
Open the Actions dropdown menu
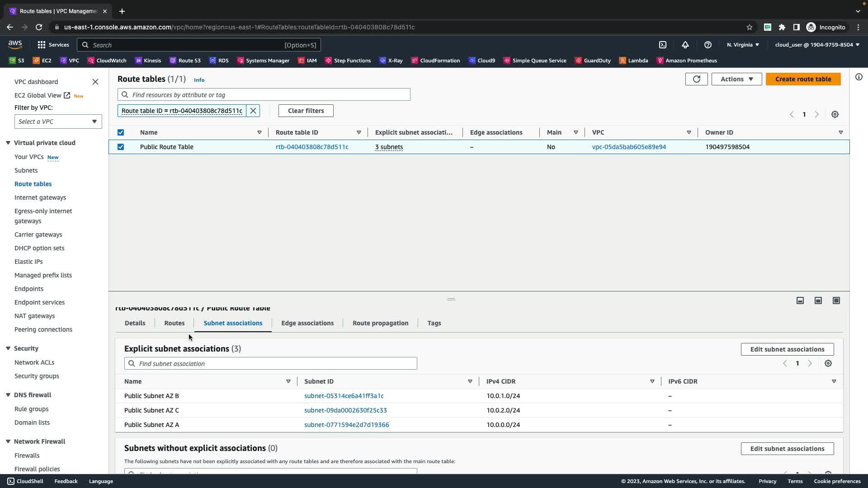click(736, 79)
